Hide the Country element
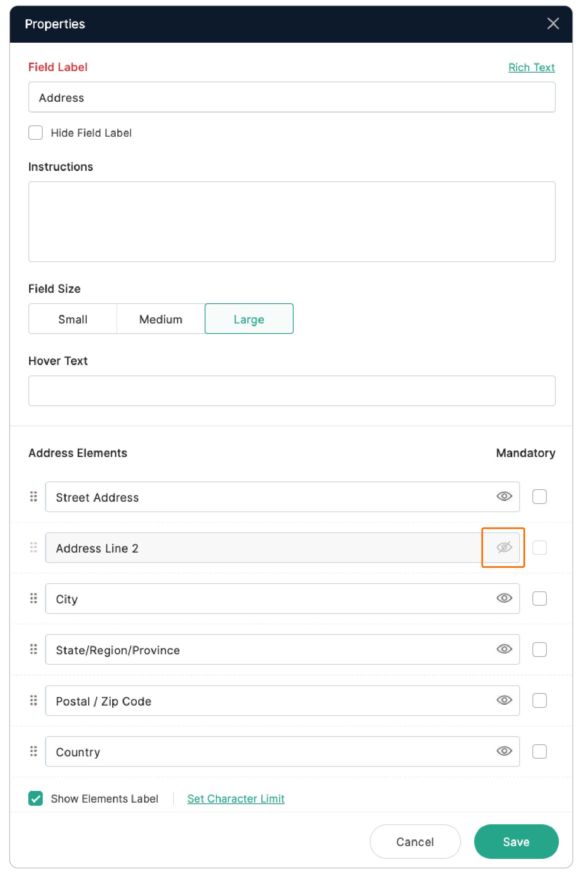 tap(503, 751)
